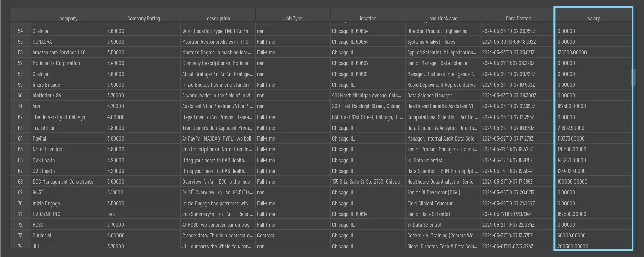Click the McDonald's Corporation cell

click(68, 63)
